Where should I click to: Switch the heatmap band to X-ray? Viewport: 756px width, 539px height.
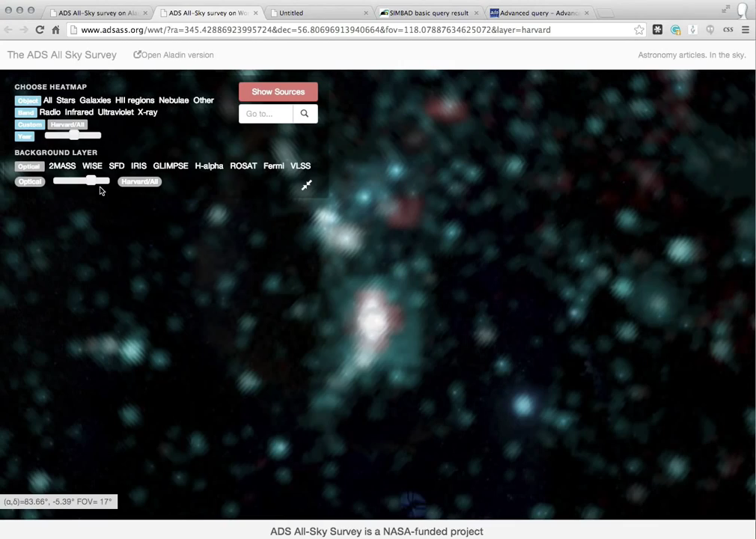click(x=147, y=112)
